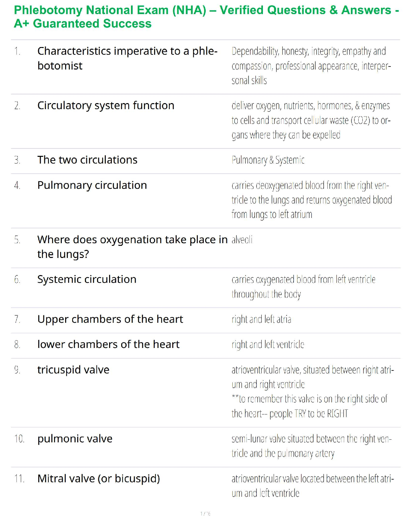Click the 'tricuspid valve' term
This screenshot has width=411, height=532.
pos(73,370)
